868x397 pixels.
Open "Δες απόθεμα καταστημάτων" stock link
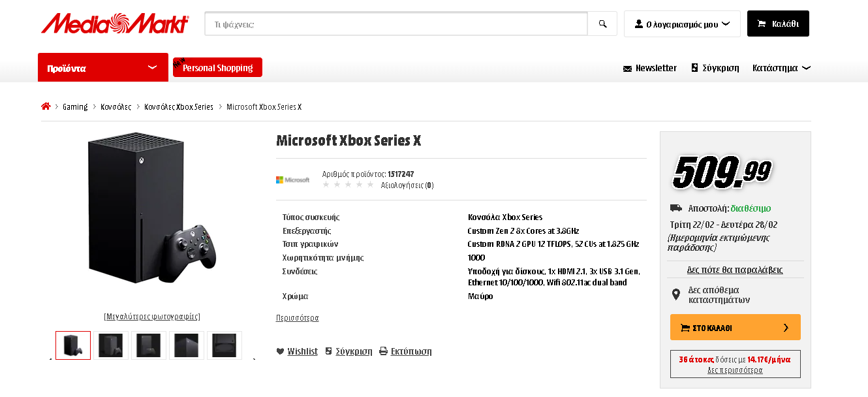click(x=719, y=294)
